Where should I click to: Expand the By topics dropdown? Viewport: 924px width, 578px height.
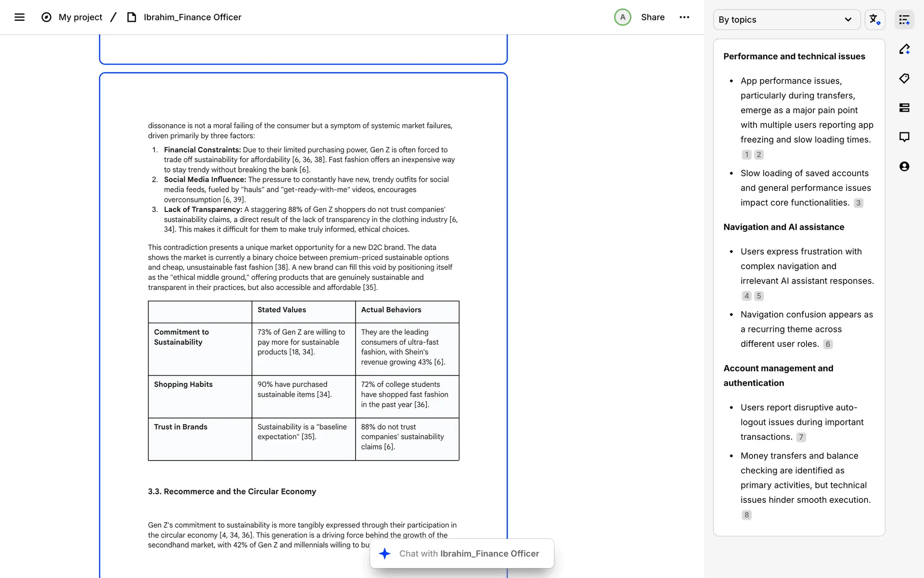[786, 20]
